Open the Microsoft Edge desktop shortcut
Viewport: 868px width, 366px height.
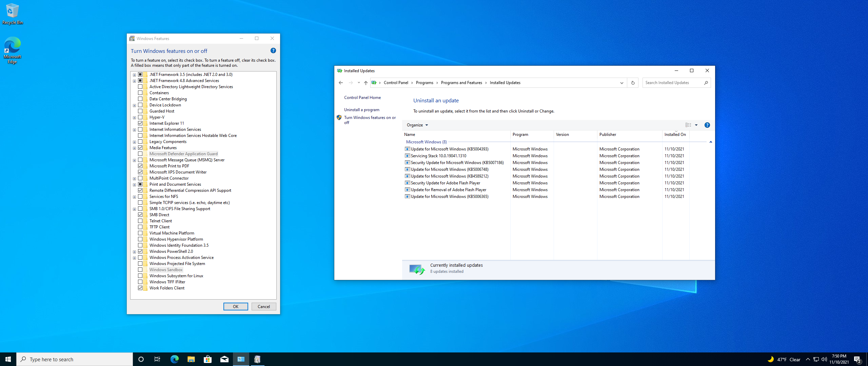tap(12, 50)
